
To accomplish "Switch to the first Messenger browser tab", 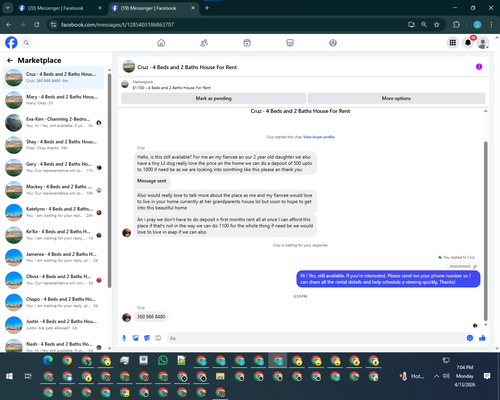I will pyautogui.click(x=60, y=8).
